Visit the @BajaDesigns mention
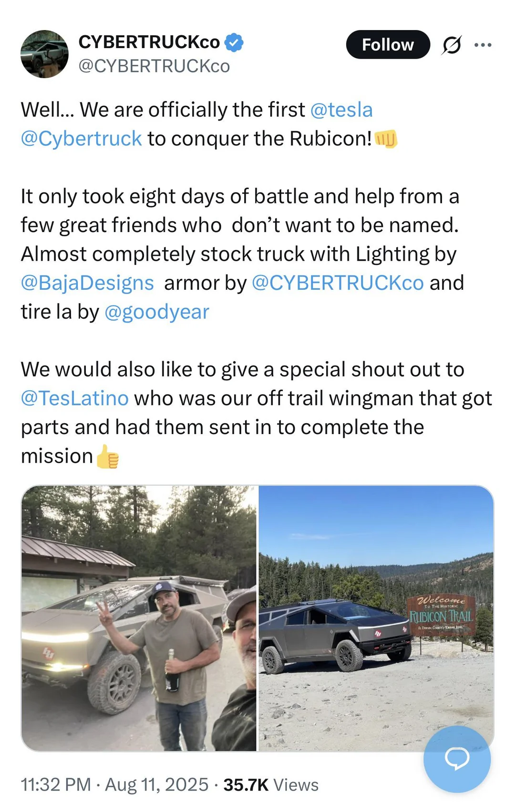Viewport: 515px width, 812px height. 87,283
